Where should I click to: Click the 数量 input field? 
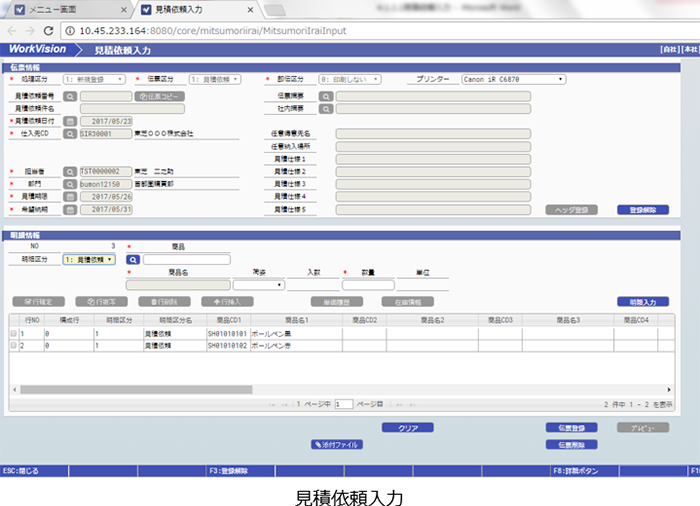[368, 285]
